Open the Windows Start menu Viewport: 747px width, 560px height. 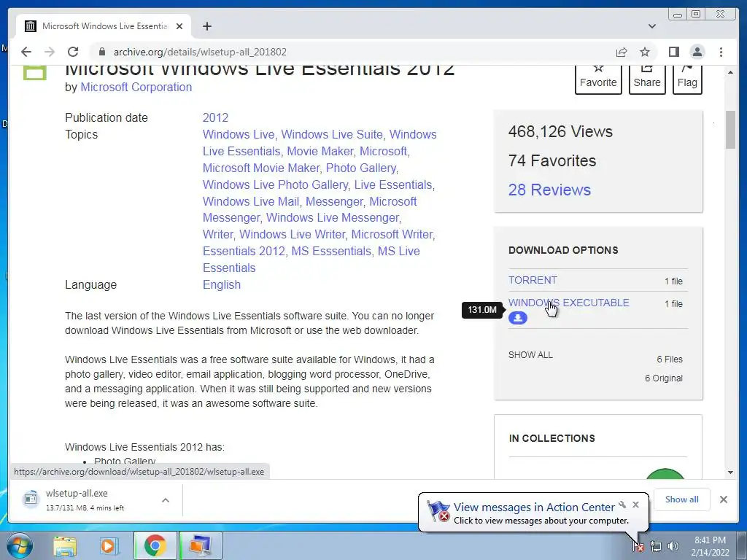(19, 545)
